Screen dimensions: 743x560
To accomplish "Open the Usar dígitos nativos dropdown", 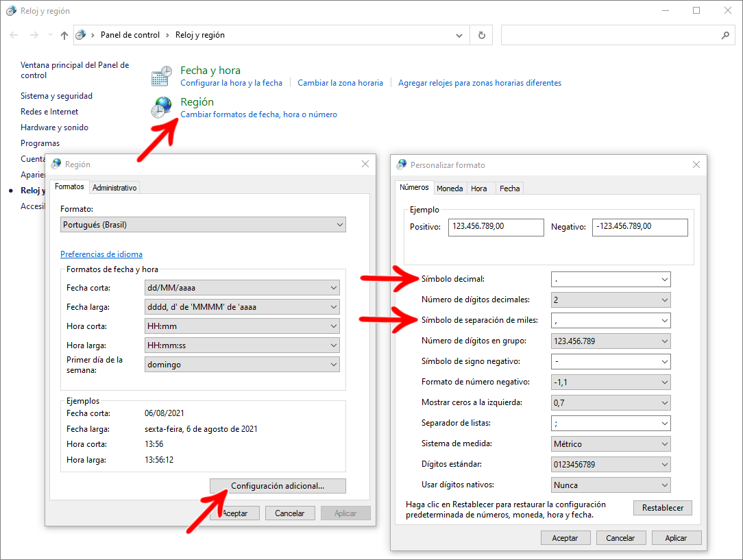I will (x=611, y=485).
